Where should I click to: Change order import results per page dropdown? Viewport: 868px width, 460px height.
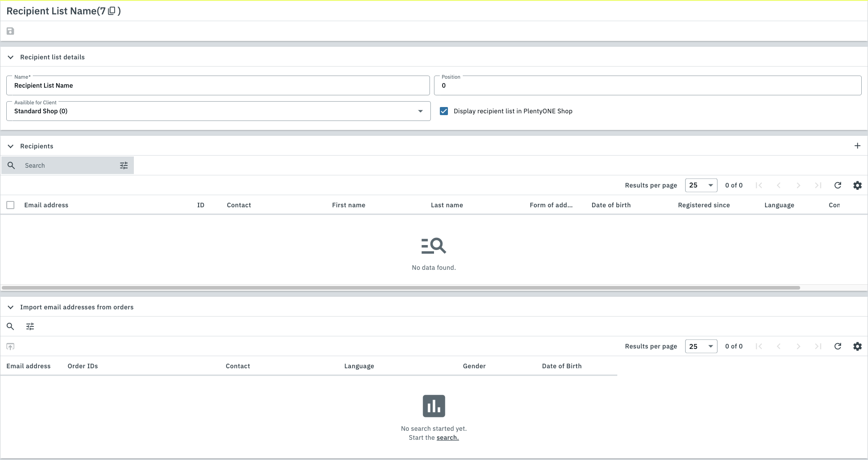point(701,346)
